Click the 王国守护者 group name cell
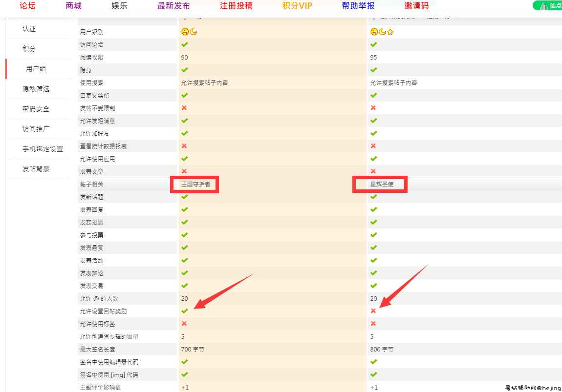This screenshot has height=392, width=562. click(x=195, y=185)
